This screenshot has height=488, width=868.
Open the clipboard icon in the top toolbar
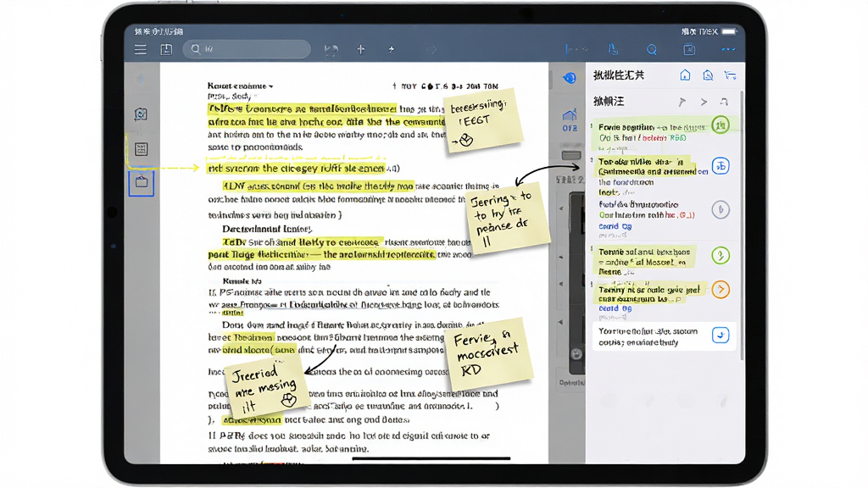[689, 49]
